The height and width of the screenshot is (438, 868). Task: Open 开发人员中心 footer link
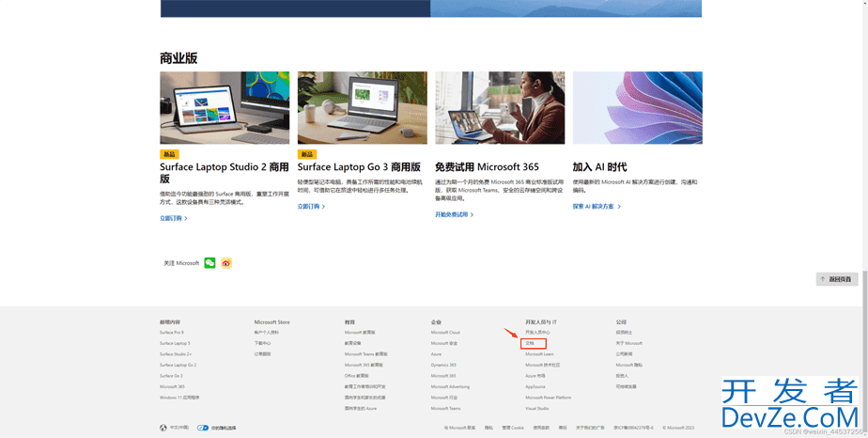coord(537,332)
